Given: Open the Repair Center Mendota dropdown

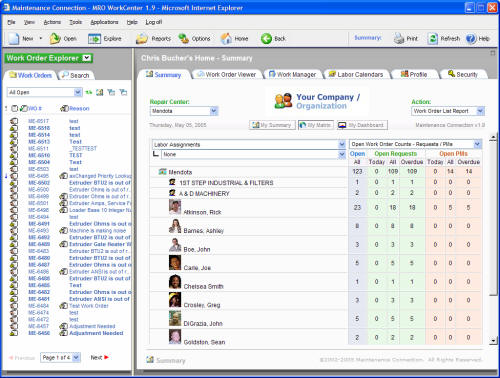Looking at the screenshot, I should coord(214,111).
